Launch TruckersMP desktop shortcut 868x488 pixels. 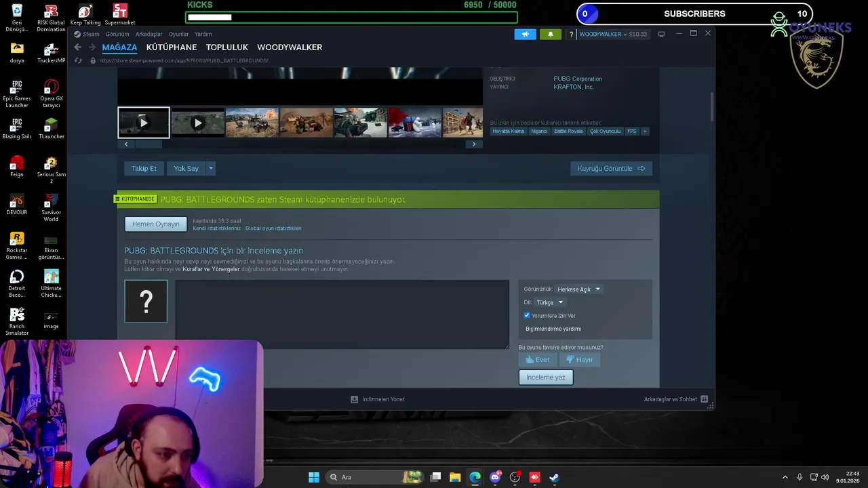[51, 53]
